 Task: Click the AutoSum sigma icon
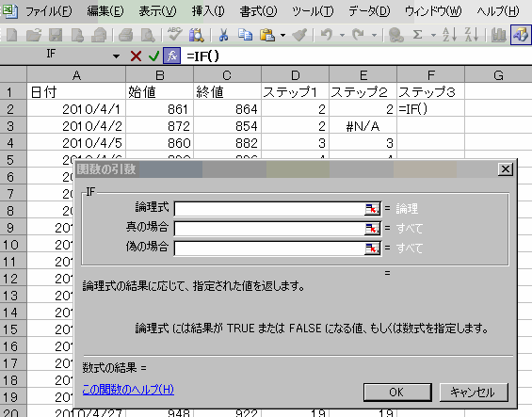418,35
